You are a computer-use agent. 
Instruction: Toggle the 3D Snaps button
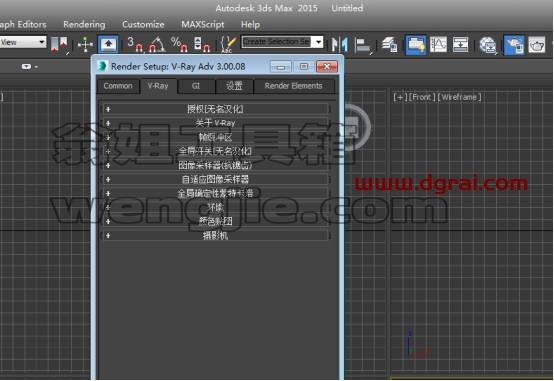coord(135,45)
